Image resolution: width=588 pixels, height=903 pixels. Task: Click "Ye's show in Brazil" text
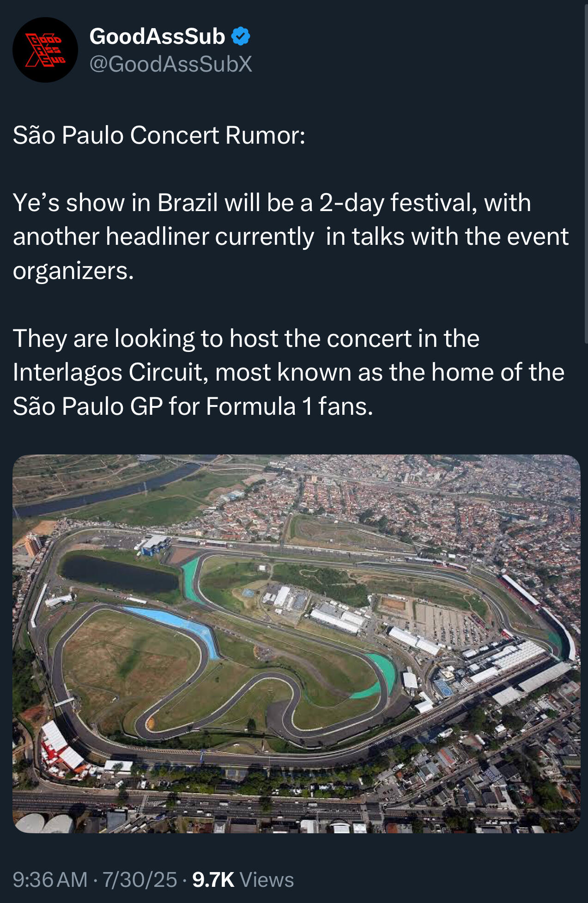[115, 203]
